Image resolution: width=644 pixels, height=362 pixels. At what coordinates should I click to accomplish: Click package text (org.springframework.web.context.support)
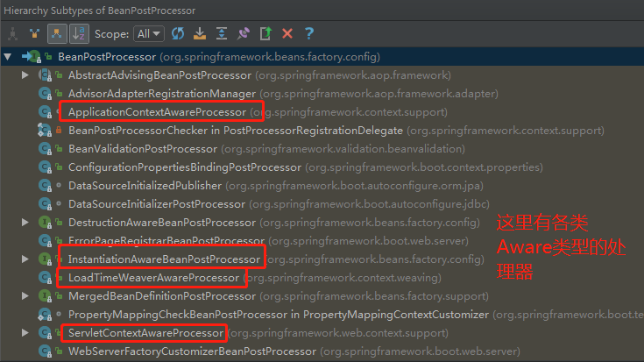tap(337, 333)
